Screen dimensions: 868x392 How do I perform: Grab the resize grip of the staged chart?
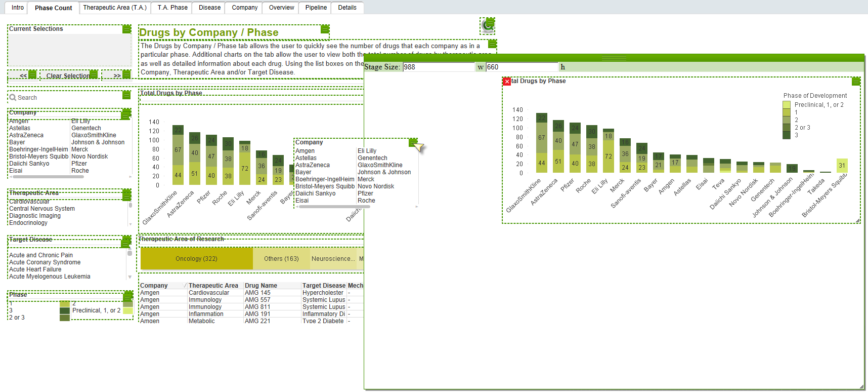(x=858, y=221)
